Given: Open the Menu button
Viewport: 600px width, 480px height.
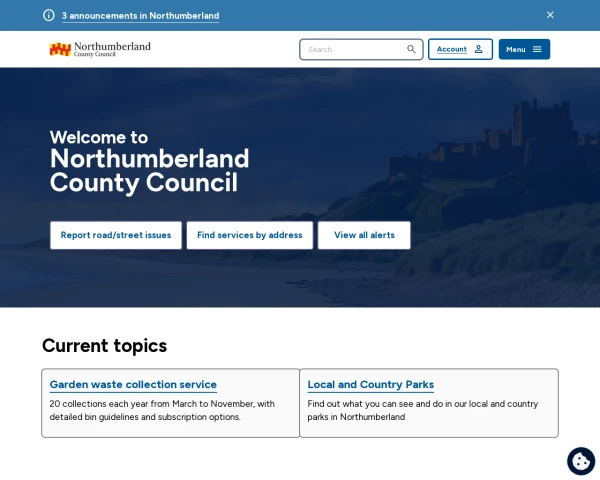Looking at the screenshot, I should (x=524, y=49).
